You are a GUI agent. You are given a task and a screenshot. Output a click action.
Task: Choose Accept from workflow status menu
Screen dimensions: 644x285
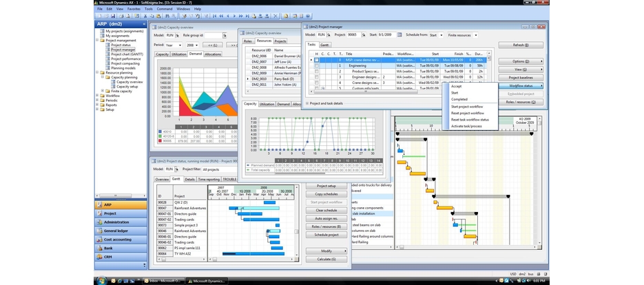(456, 86)
